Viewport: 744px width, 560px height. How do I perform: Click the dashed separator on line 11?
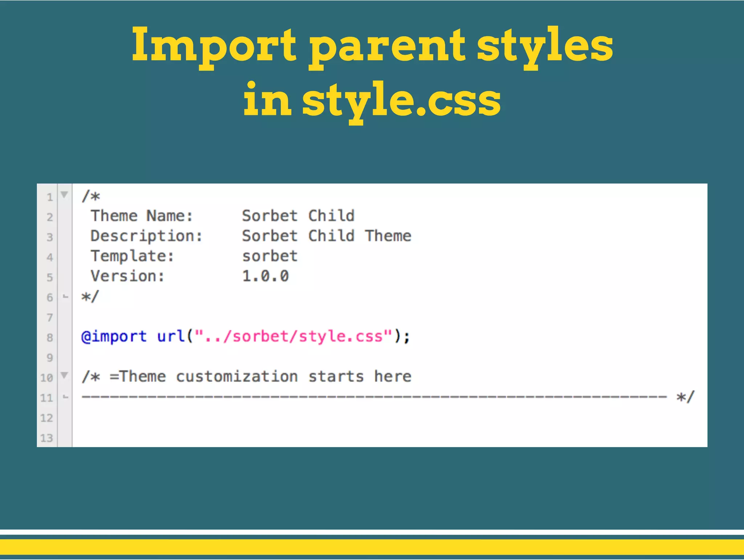pos(374,396)
